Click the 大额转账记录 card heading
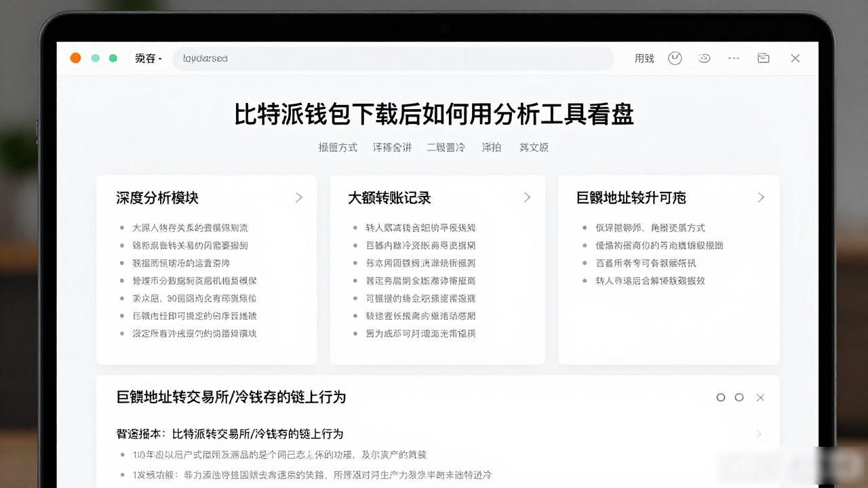The height and width of the screenshot is (488, 868). tap(389, 198)
